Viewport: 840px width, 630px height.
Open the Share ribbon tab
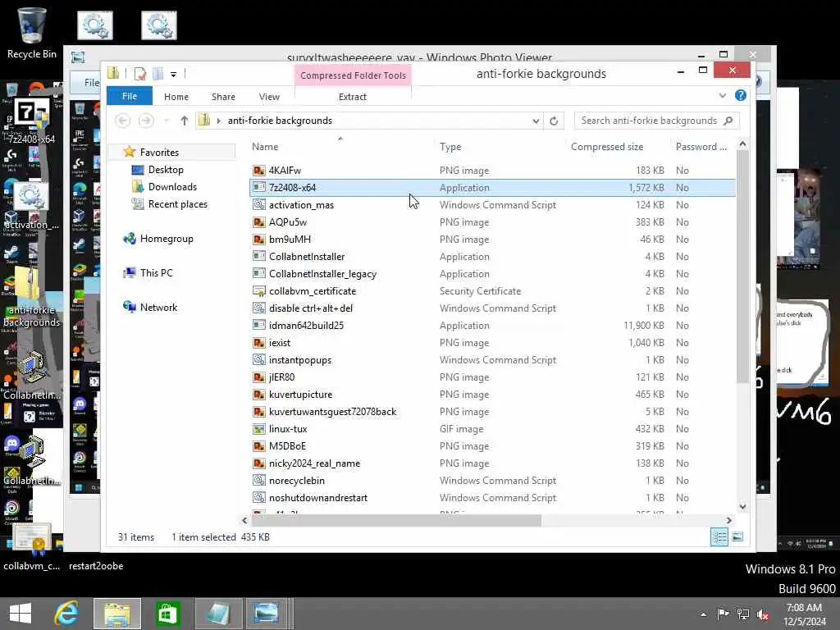coord(223,97)
